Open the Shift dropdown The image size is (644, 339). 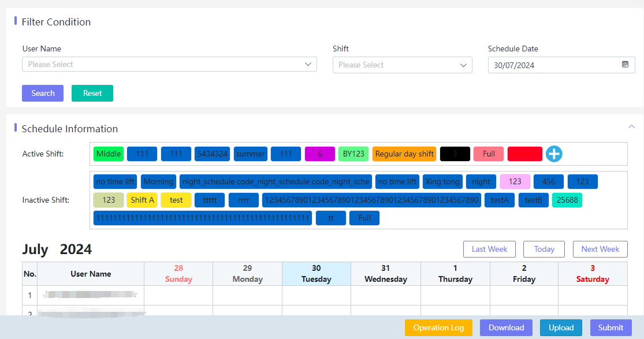click(x=402, y=65)
